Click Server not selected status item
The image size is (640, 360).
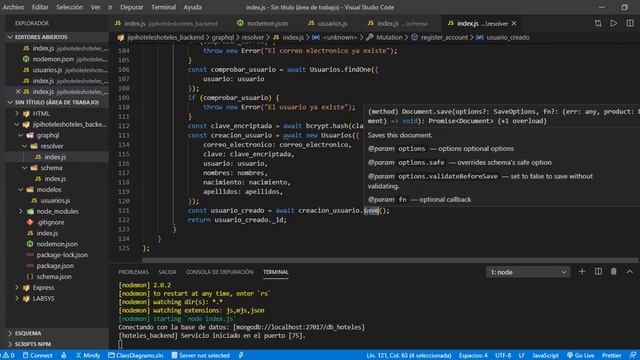tap(200, 356)
